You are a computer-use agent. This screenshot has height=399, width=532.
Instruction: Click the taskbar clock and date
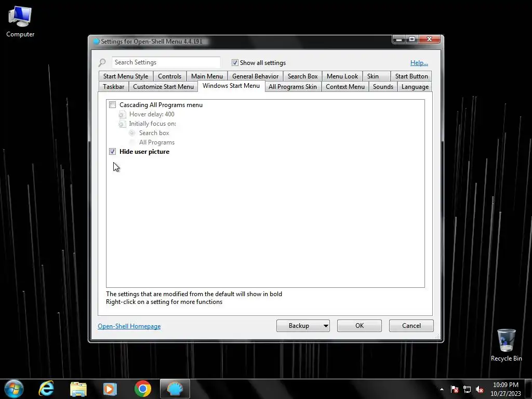pyautogui.click(x=506, y=389)
